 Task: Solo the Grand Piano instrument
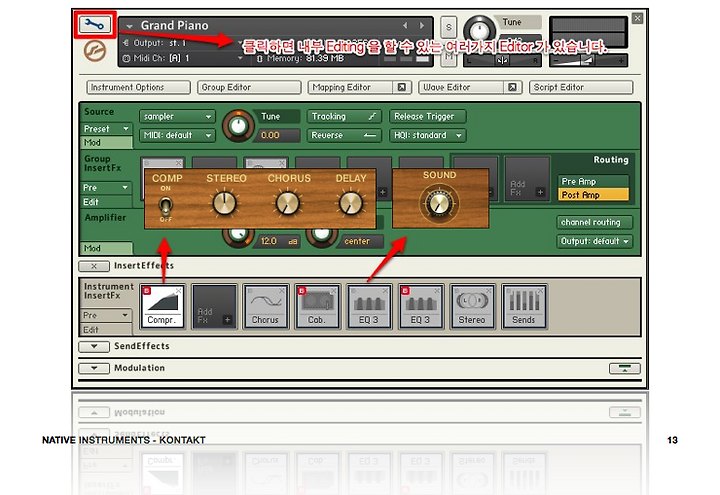tap(449, 27)
